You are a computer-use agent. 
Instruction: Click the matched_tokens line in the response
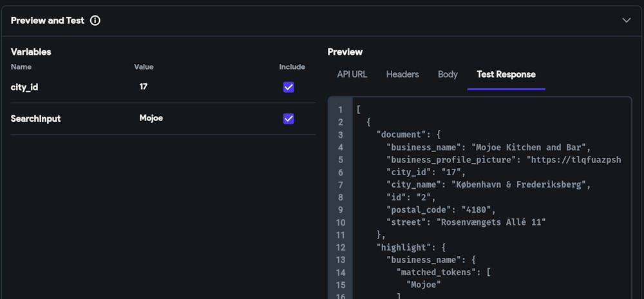tap(443, 272)
